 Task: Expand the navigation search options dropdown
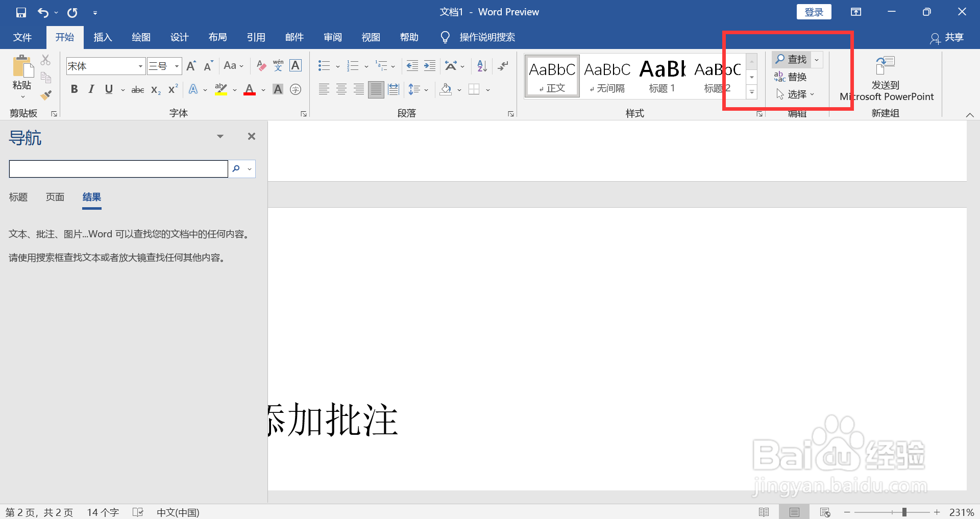click(x=250, y=169)
